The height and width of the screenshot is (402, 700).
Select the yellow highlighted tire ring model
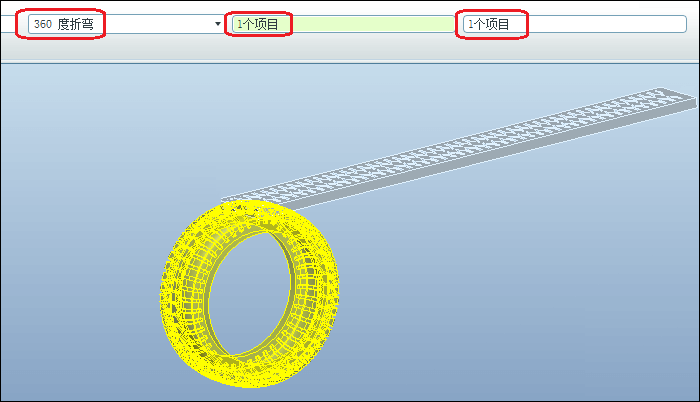tap(249, 293)
